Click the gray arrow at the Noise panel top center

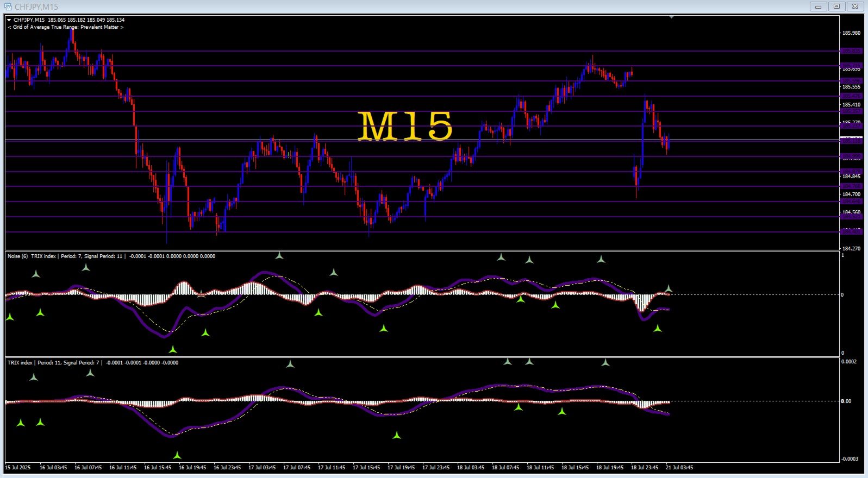(279, 255)
